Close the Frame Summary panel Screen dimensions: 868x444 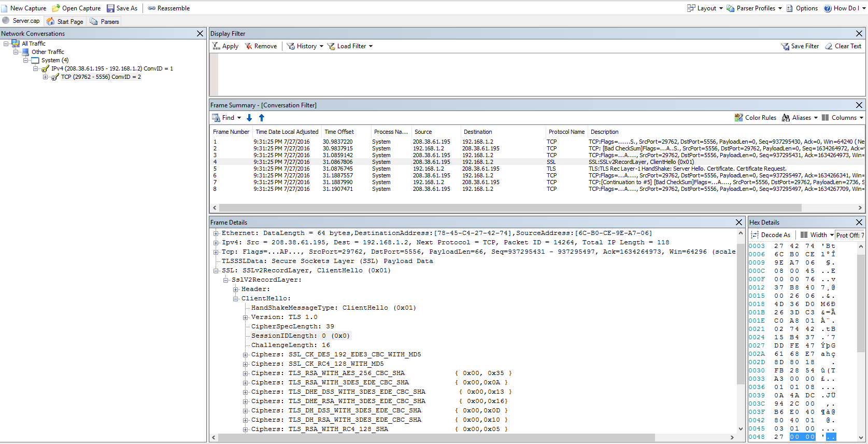click(x=859, y=105)
